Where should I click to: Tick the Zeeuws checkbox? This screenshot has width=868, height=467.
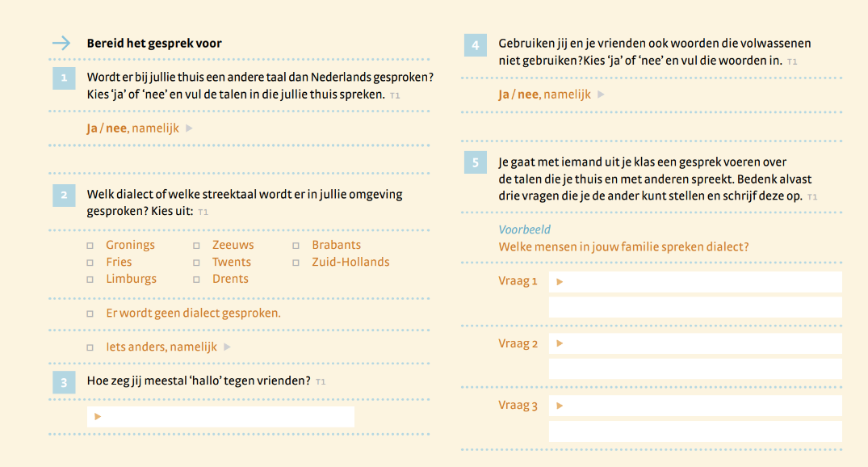tap(196, 246)
